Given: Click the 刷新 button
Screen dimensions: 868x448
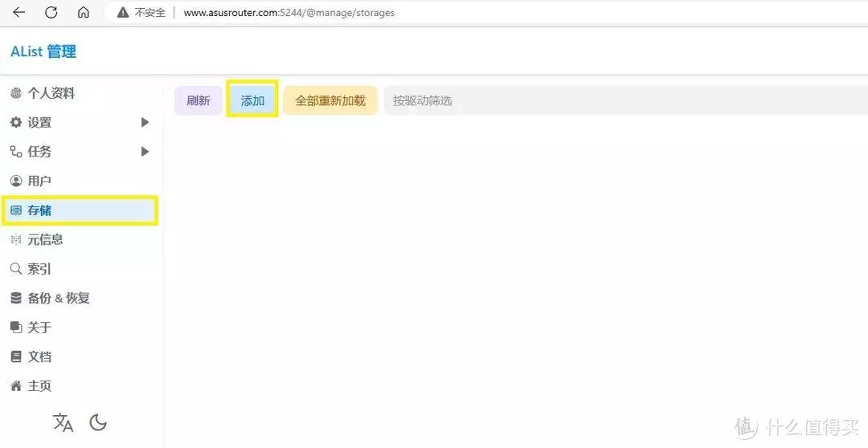Looking at the screenshot, I should 199,100.
